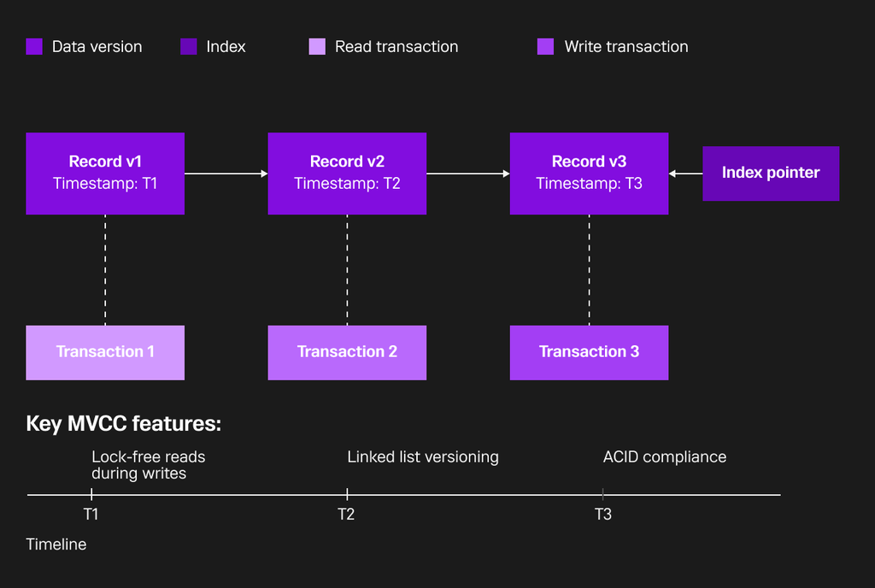Select the Record v2 version box
Screen dimensions: 875x588
[x=347, y=173]
